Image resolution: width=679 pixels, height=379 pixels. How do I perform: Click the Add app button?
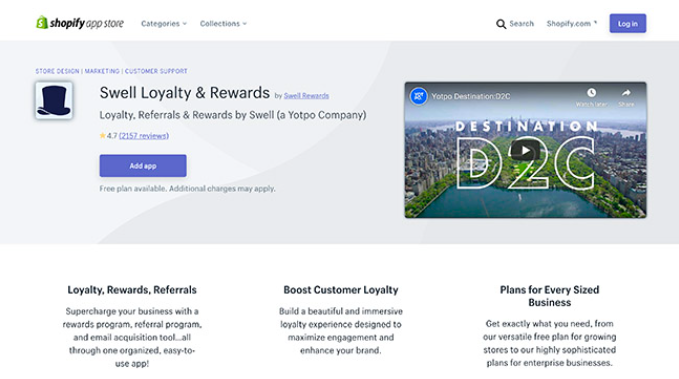point(143,165)
